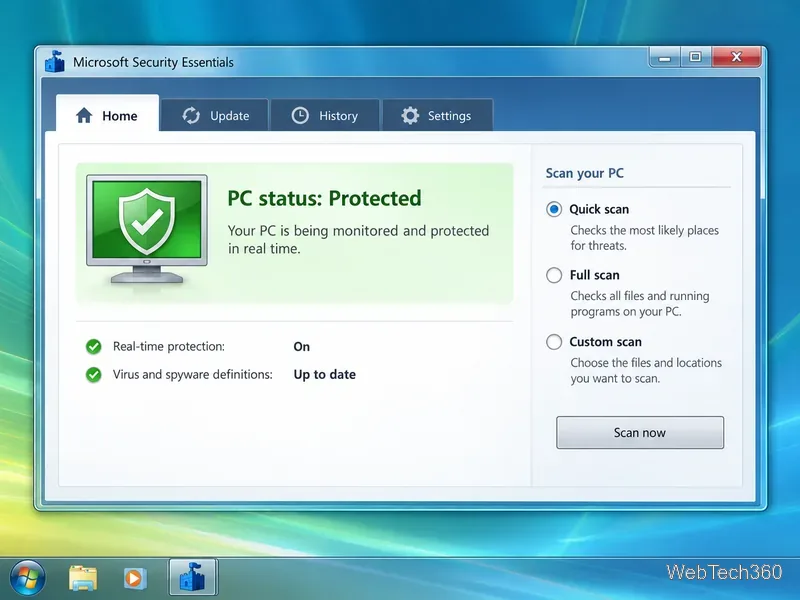
Task: Click the 'Full scan' option label
Action: tap(594, 275)
